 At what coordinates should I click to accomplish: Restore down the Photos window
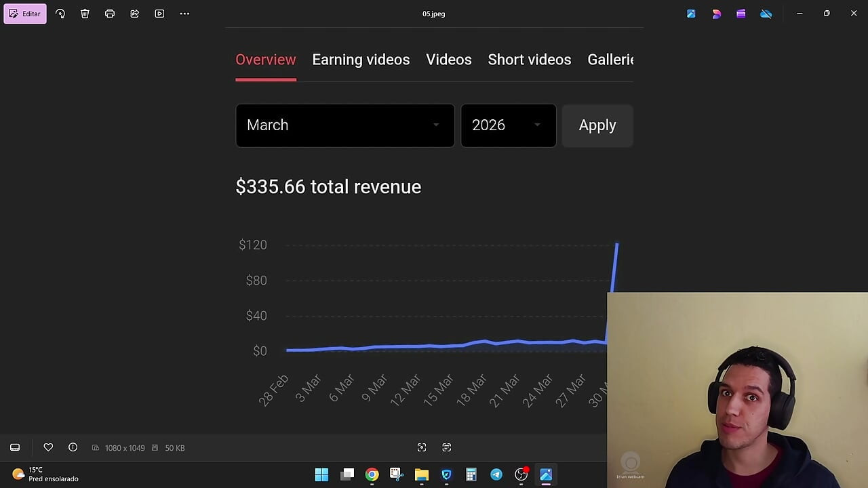(827, 14)
